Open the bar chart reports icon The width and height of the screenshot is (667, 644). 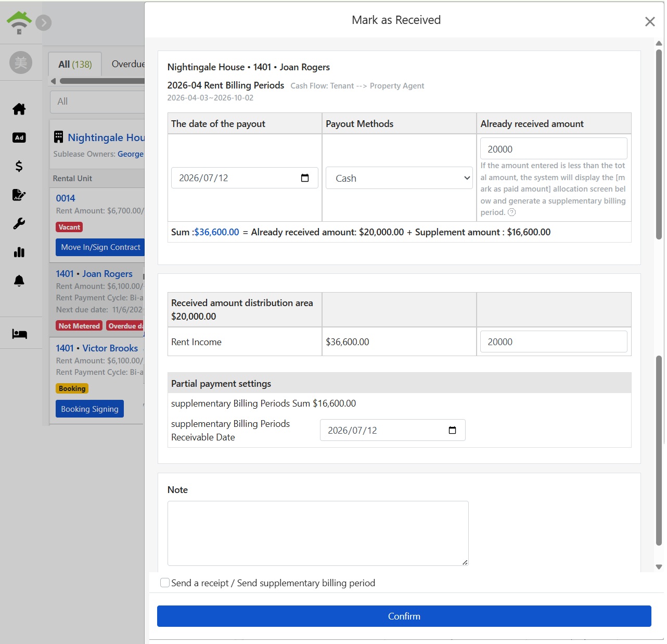pyautogui.click(x=19, y=252)
